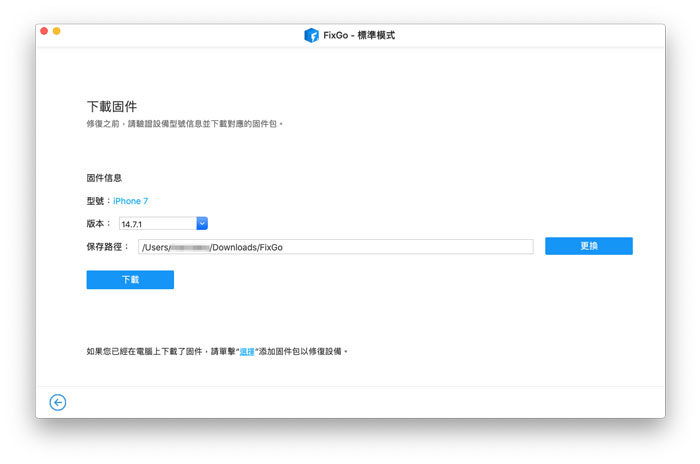Click the iPhone 7 model text
Viewport: 700px width, 464px height.
click(130, 201)
